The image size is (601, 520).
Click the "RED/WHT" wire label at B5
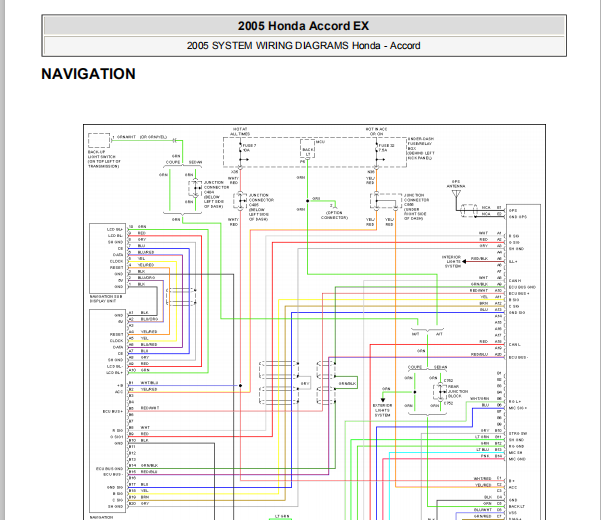point(150,408)
